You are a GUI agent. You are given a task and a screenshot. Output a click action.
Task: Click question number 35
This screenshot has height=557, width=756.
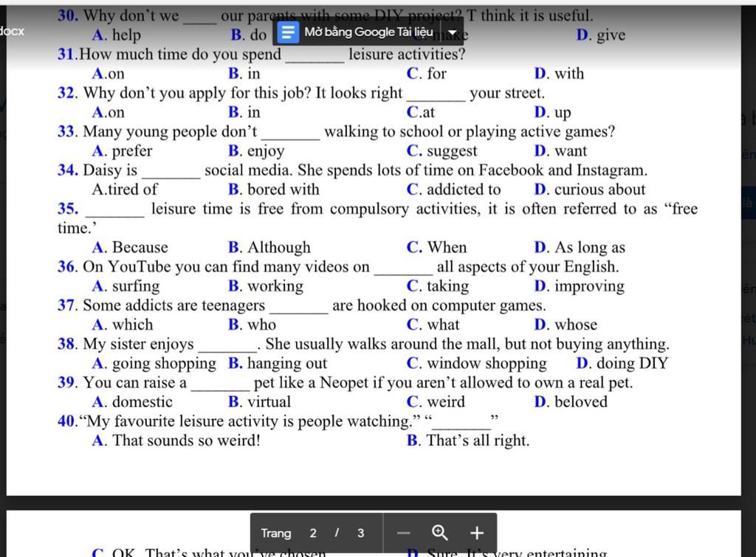pyautogui.click(x=68, y=209)
